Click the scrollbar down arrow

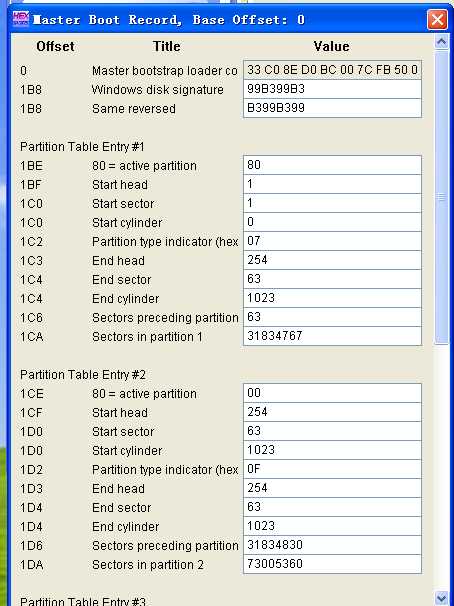click(441, 597)
